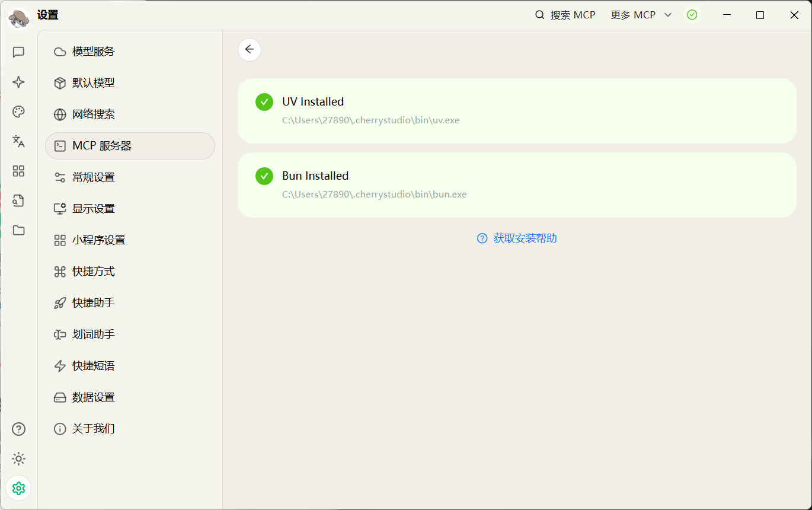Viewport: 812px width, 510px height.
Task: Open the mini-apps grid icon
Action: 18,171
